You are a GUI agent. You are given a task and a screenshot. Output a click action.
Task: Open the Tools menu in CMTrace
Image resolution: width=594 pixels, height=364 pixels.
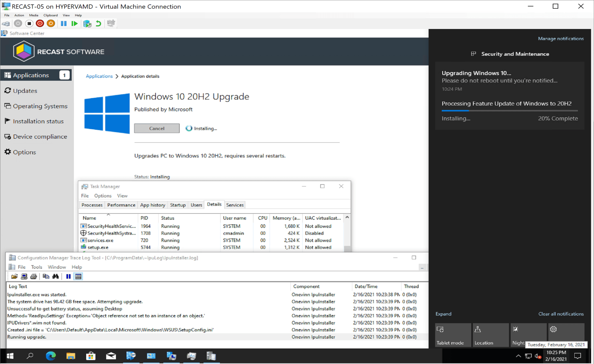tap(36, 267)
